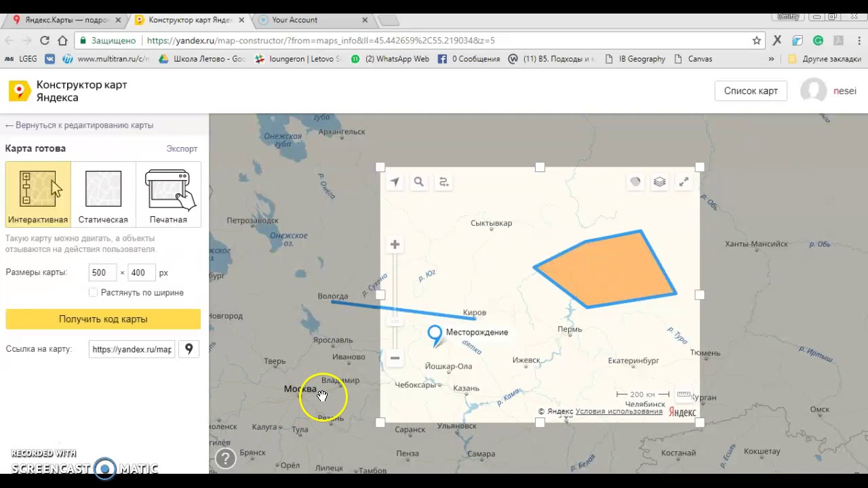Screen dimensions: 868x488
Task: Open the multitran.ru bookmark
Action: (x=106, y=59)
